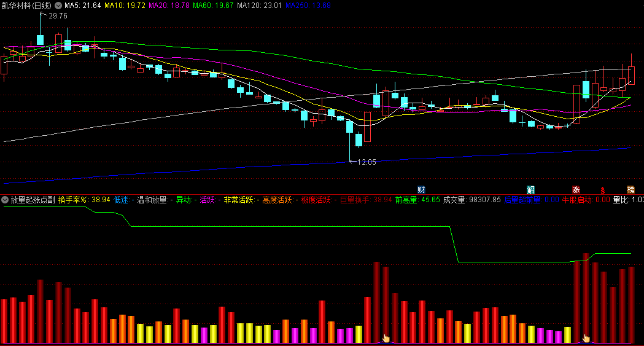Click the 涨 marker icon

click(x=576, y=190)
